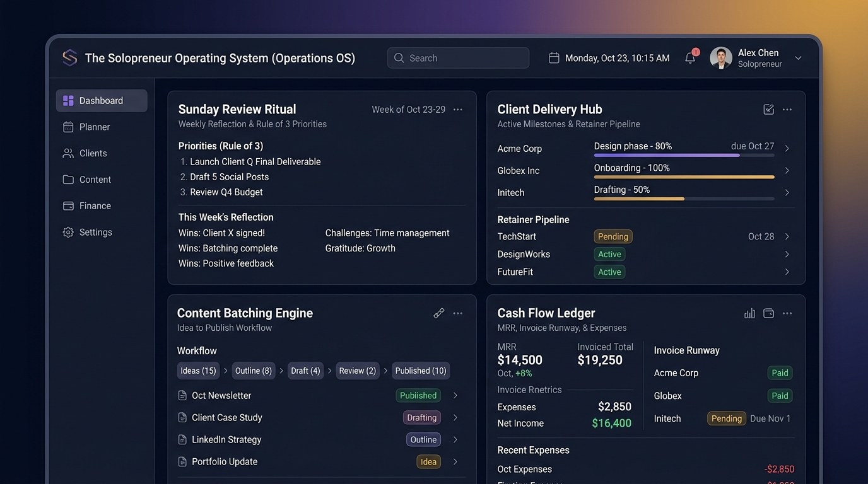The image size is (868, 484).
Task: Click the 'Week of Oct 23-29' label
Action: click(409, 110)
